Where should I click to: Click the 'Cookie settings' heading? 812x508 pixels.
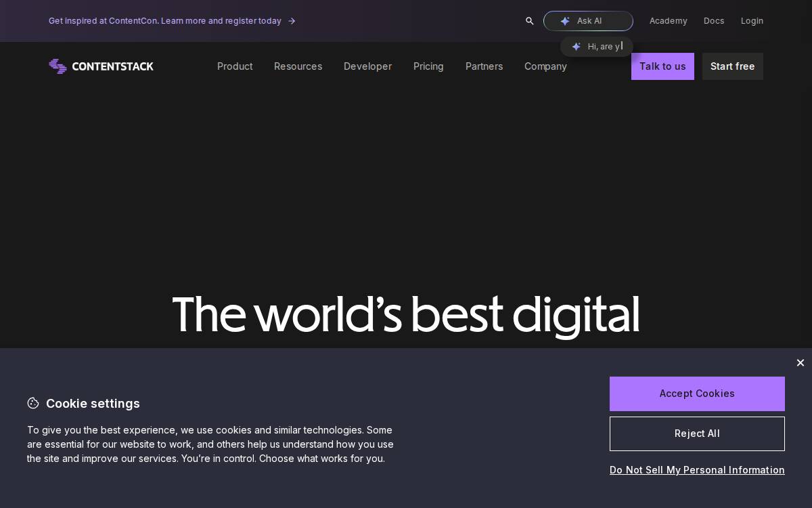coord(93,404)
